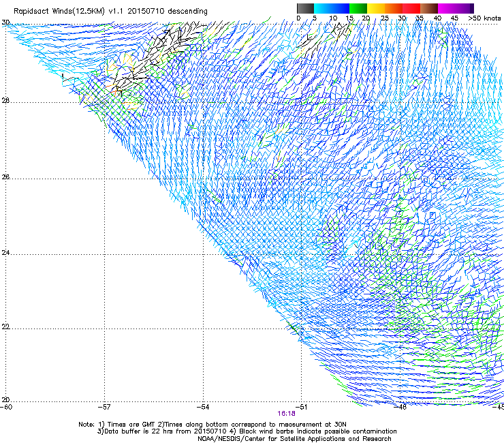504x443 pixels.
Task: Click the gray 0-5 knots color swatch
Action: [x=305, y=8]
